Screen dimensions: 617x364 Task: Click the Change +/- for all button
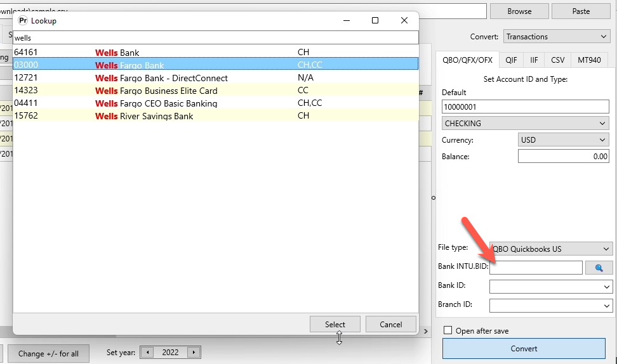point(48,353)
